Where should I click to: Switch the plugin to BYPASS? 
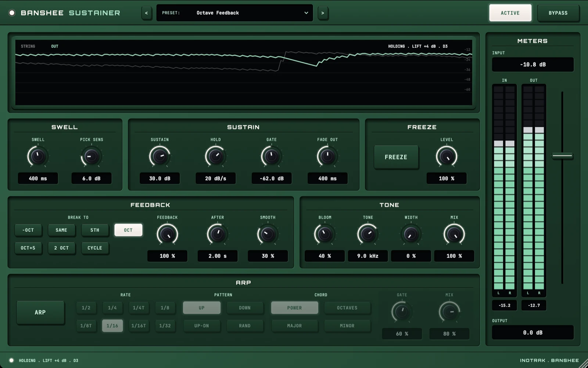pos(558,13)
